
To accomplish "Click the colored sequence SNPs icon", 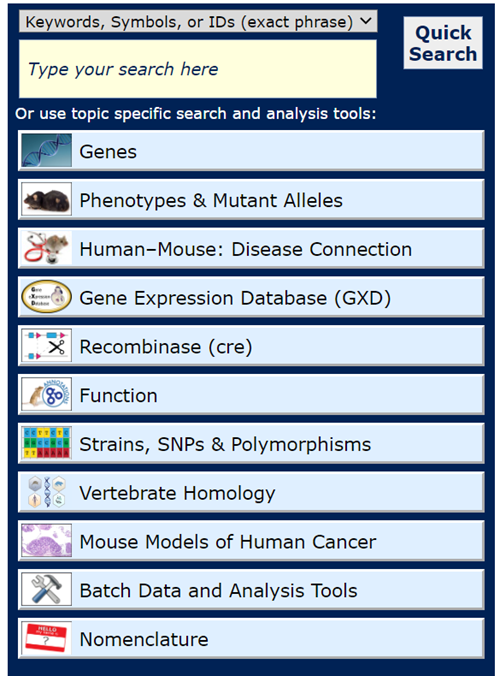I will point(47,443).
